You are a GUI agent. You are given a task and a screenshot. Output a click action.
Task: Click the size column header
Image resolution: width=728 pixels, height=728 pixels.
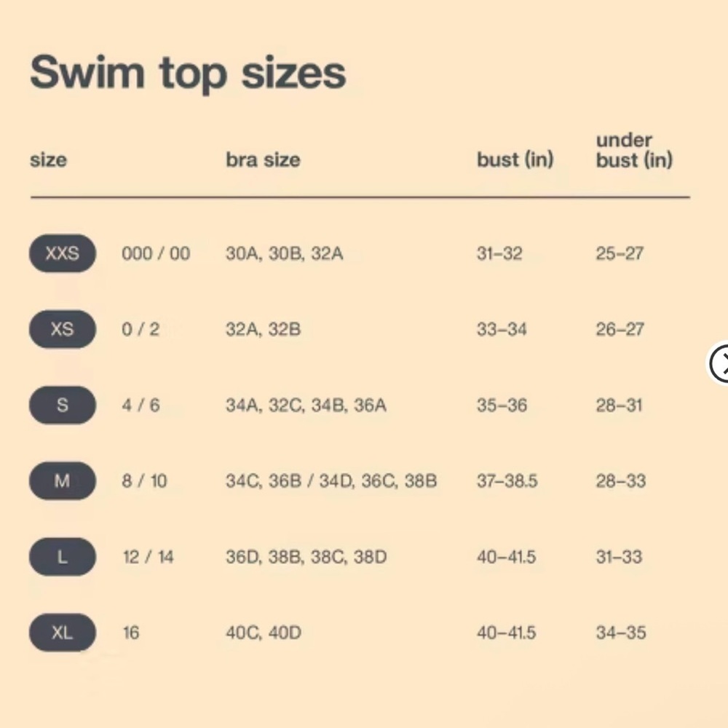[x=48, y=159]
